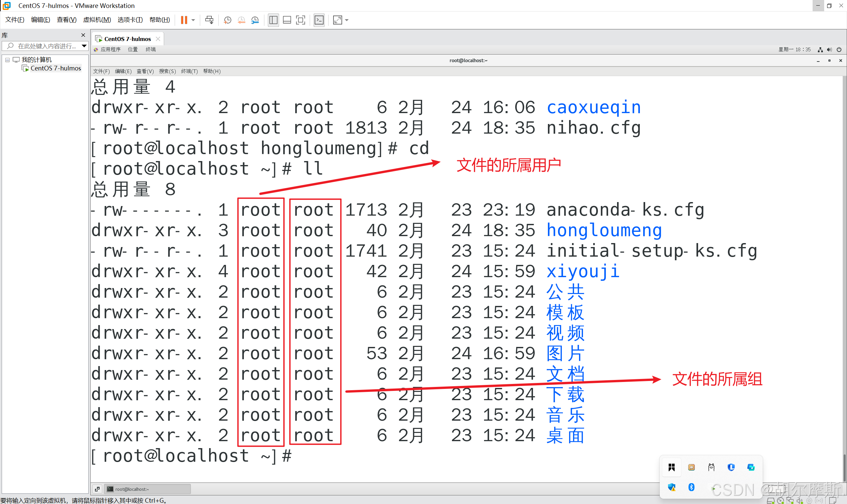The width and height of the screenshot is (847, 504).
Task: Click the CentOS volume speaker icon
Action: tap(829, 50)
